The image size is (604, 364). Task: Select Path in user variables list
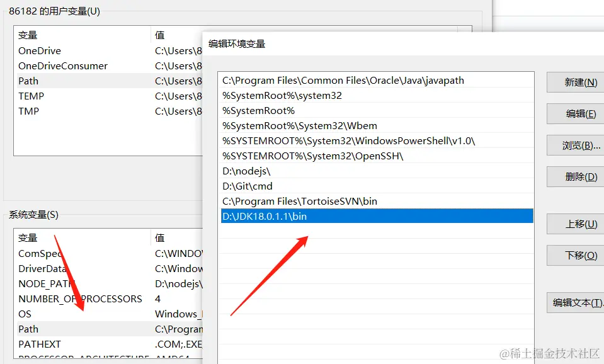point(108,81)
